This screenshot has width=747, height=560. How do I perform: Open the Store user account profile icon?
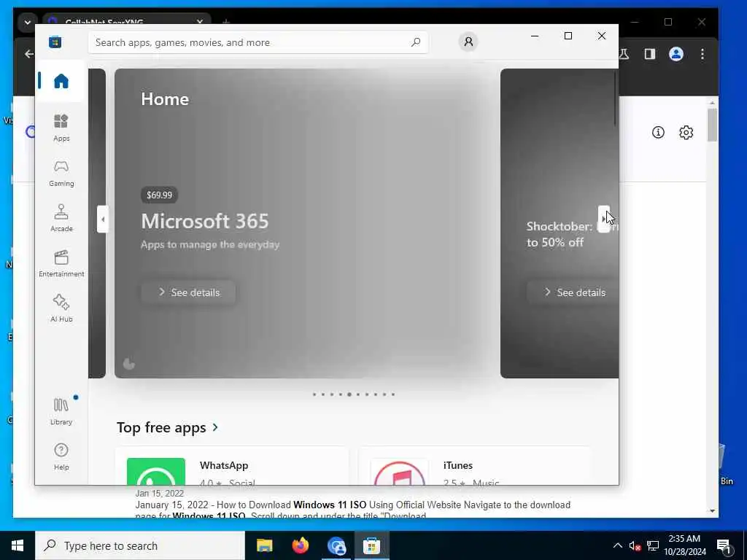point(468,42)
